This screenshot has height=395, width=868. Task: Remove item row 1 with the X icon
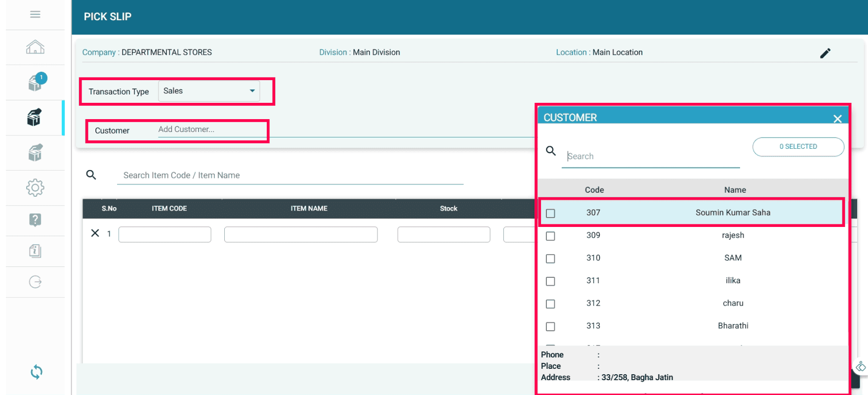(x=95, y=233)
